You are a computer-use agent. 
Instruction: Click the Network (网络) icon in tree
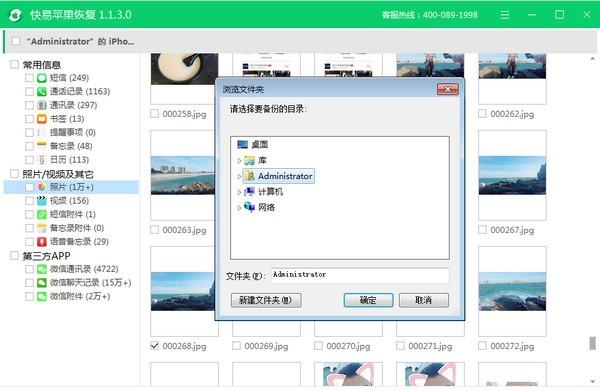pos(249,207)
